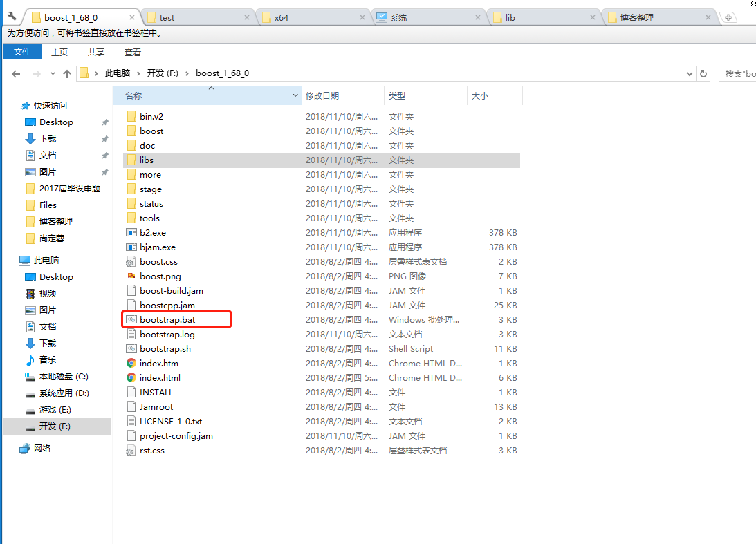Click the b2.exe application icon

131,232
